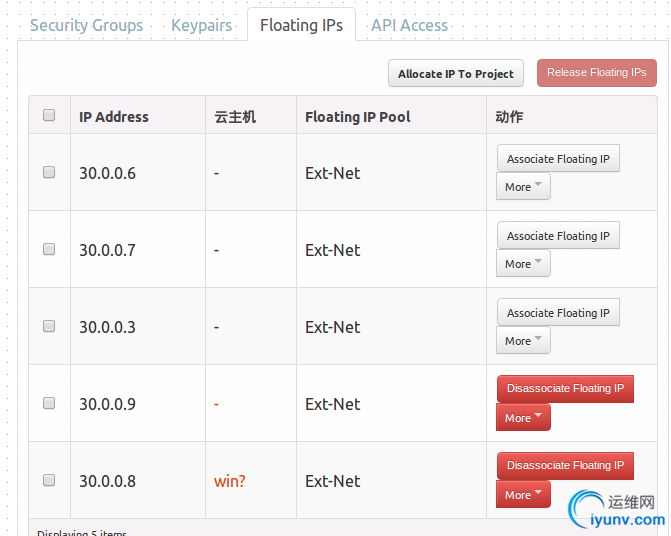Open the Security Groups tab

click(x=86, y=25)
